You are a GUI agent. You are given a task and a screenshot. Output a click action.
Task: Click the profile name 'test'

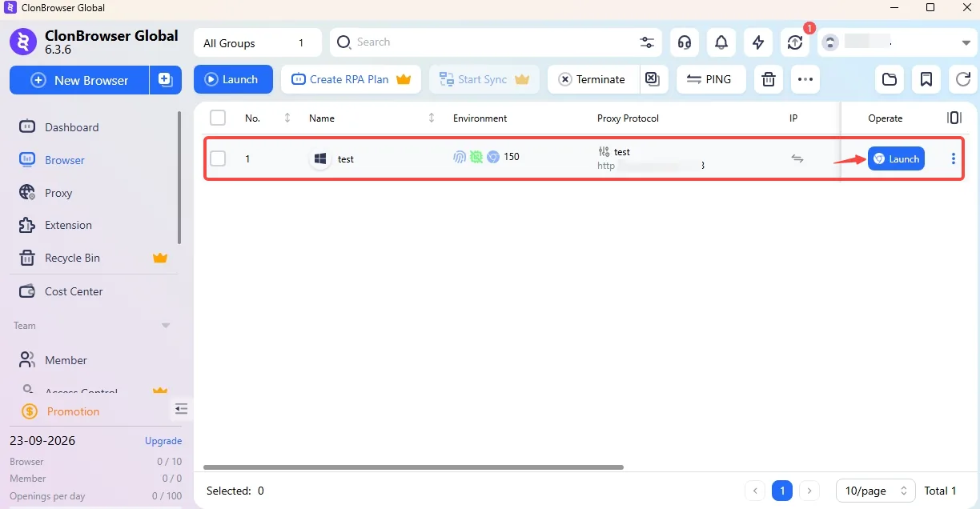(x=346, y=158)
